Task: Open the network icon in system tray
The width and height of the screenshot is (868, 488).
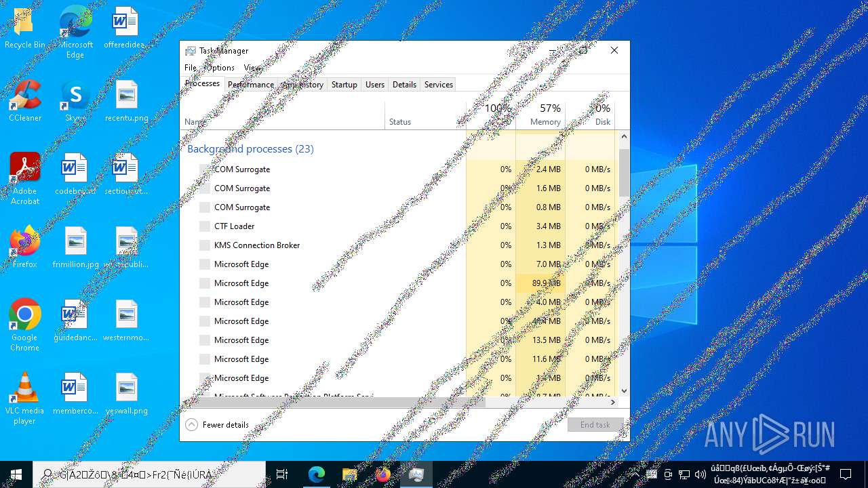Action: point(684,474)
